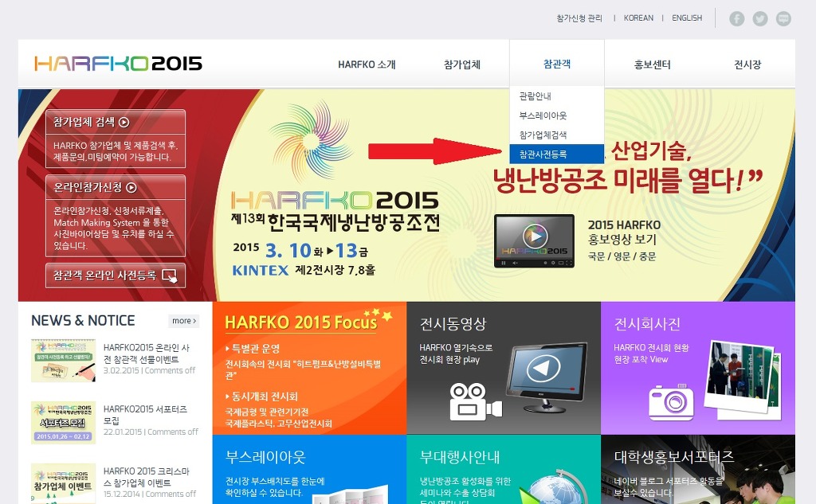The image size is (816, 504).
Task: Open HARFKO 2015 크리스마스 참가업체 이벤트 article
Action: click(x=147, y=476)
